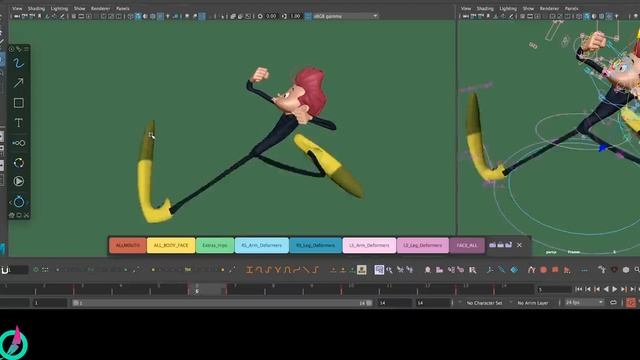Select the text T tool
This screenshot has width=640, height=360.
point(18,123)
